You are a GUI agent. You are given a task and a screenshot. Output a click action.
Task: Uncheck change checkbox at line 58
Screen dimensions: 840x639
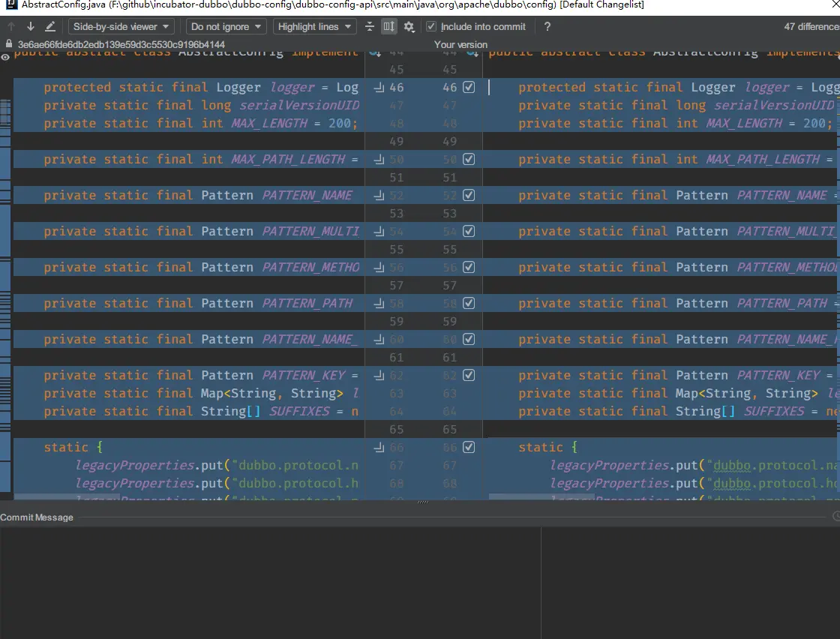pyautogui.click(x=469, y=303)
